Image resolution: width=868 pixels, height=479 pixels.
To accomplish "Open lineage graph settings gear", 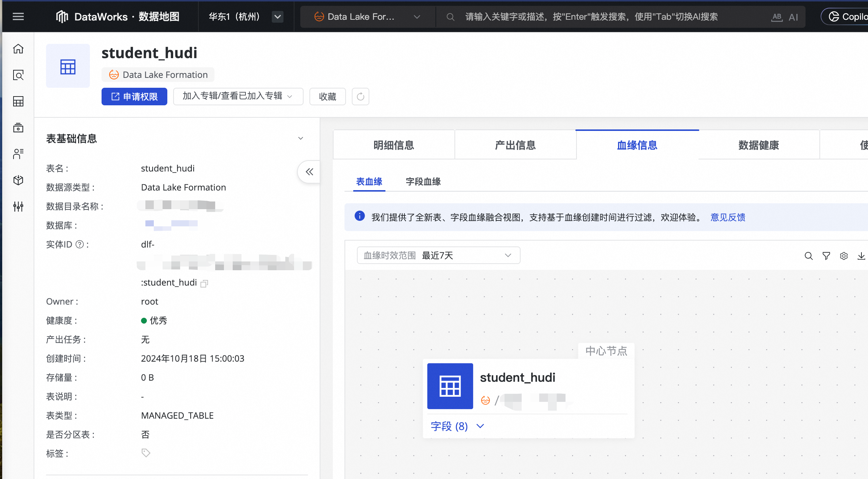I will click(844, 256).
